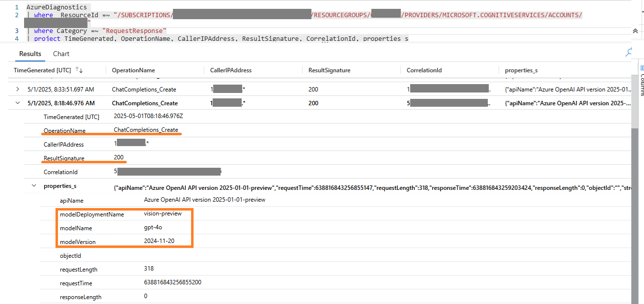The height and width of the screenshot is (304, 644).
Task: Click the TimeGenerated [UTC] detail field label
Action: point(71,117)
